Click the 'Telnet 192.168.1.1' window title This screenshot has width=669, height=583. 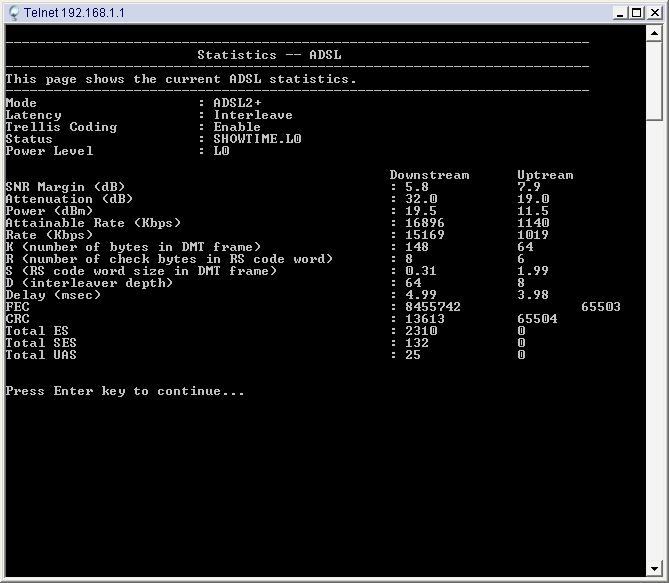[x=74, y=13]
